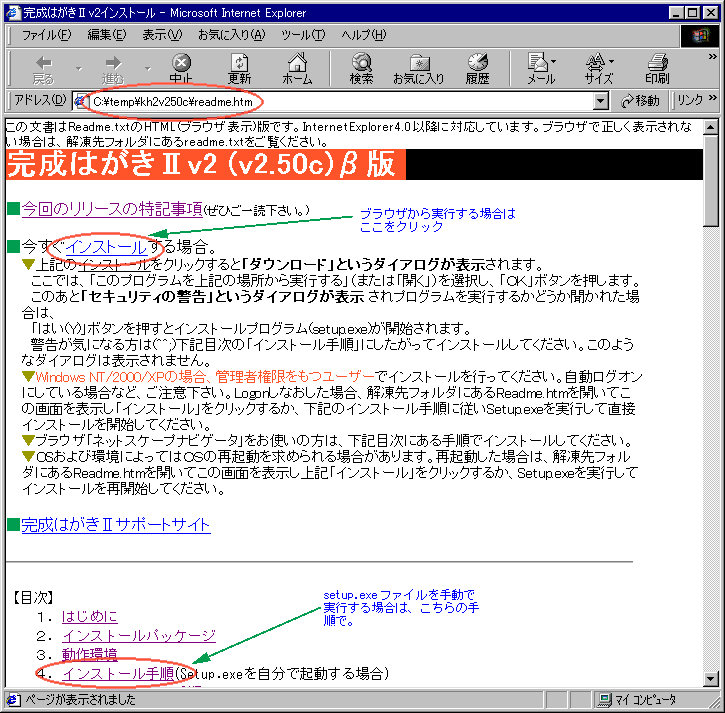Click the vertical scrollbar down arrow
This screenshot has height=713, width=725.
click(711, 680)
